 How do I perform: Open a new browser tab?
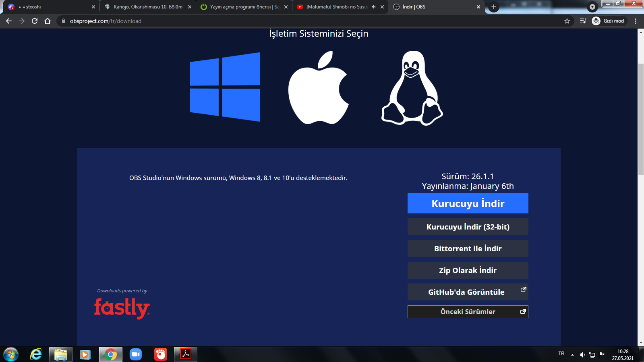coord(494,7)
